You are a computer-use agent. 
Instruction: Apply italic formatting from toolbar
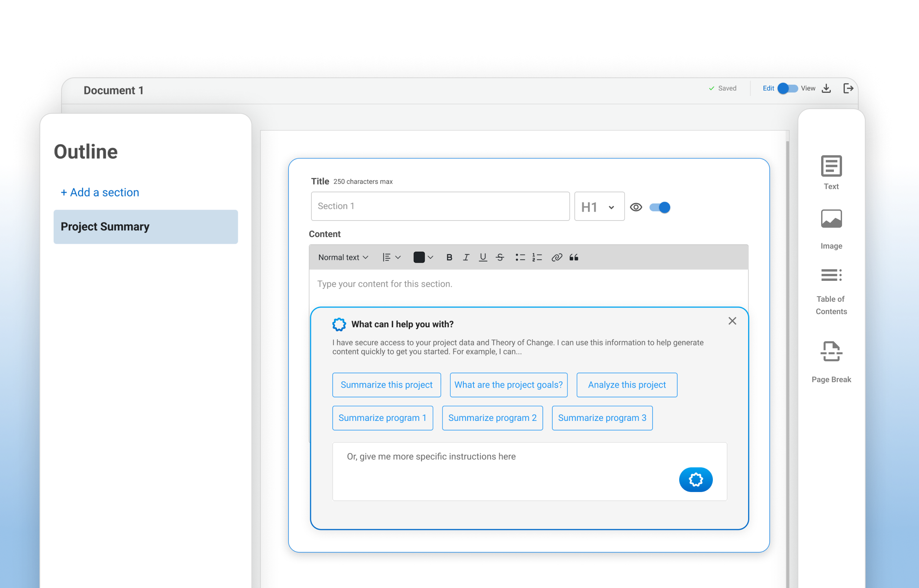click(466, 257)
